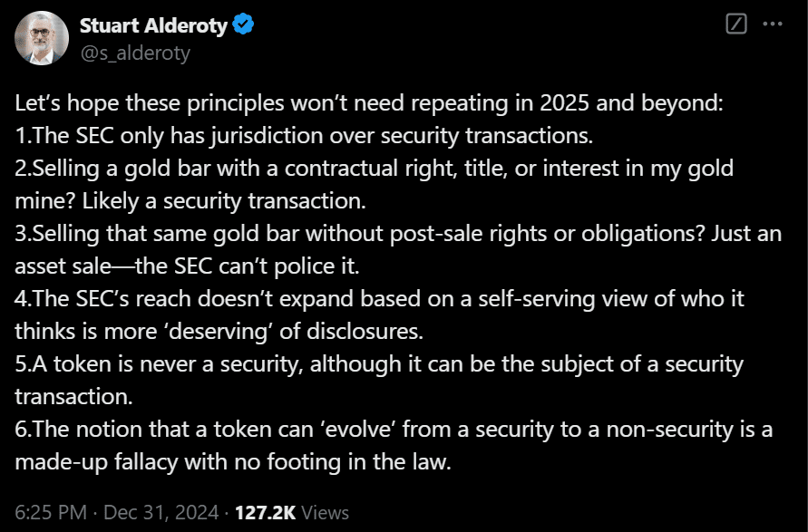This screenshot has height=532, width=808.
Task: Click the blue verified checkmark badge
Action: point(243,24)
